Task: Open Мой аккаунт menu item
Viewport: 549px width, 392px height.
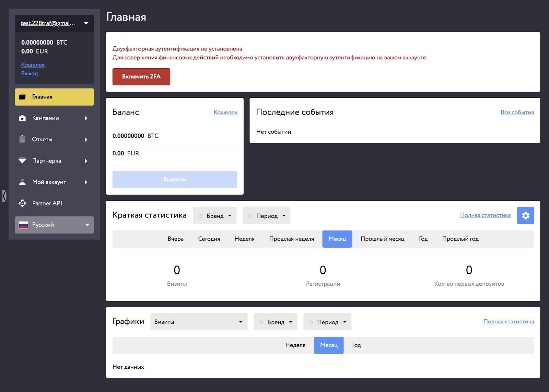Action: pos(54,182)
